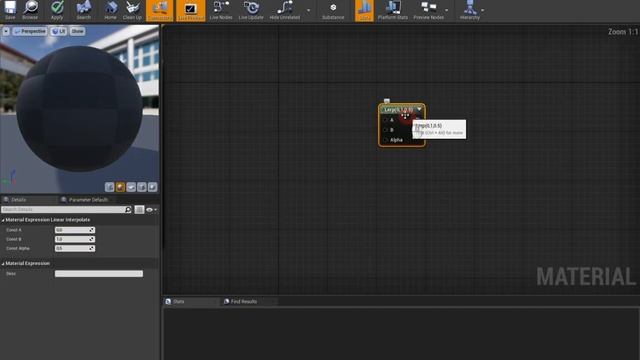The height and width of the screenshot is (360, 640).
Task: Click the Preview Nodes toolbar icon
Action: [x=428, y=10]
